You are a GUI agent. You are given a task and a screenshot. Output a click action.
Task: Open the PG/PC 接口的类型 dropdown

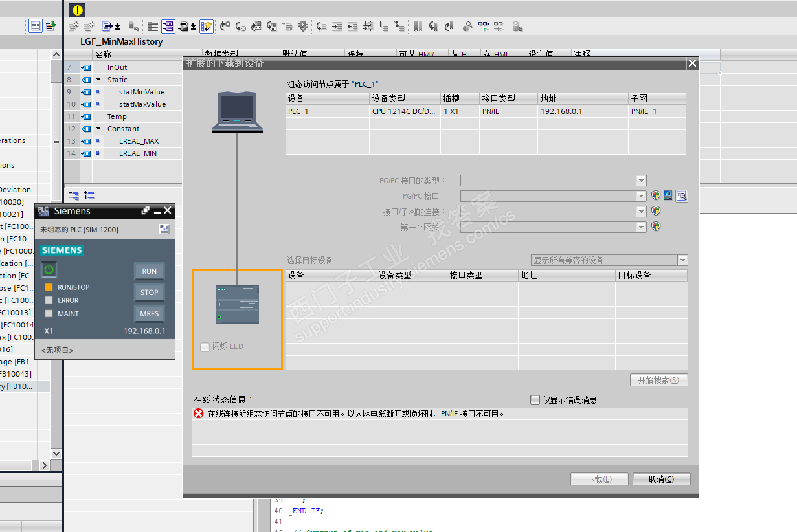pos(641,181)
